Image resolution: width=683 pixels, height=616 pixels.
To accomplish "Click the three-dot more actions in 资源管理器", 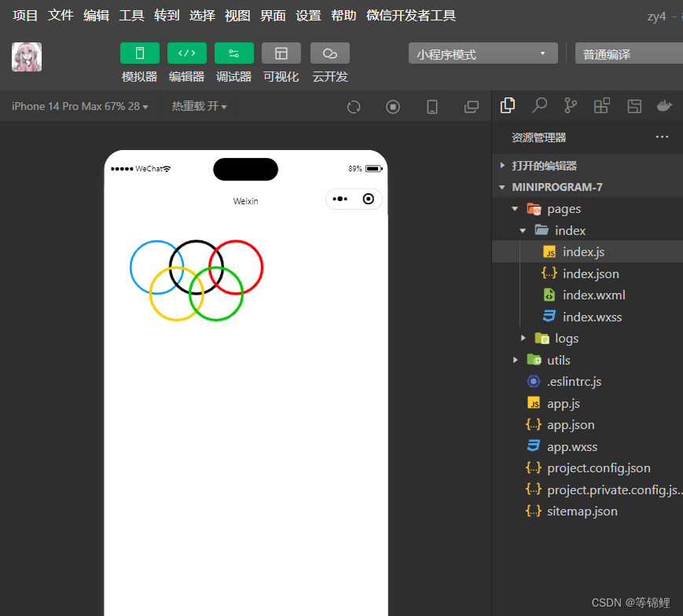I will pyautogui.click(x=662, y=137).
